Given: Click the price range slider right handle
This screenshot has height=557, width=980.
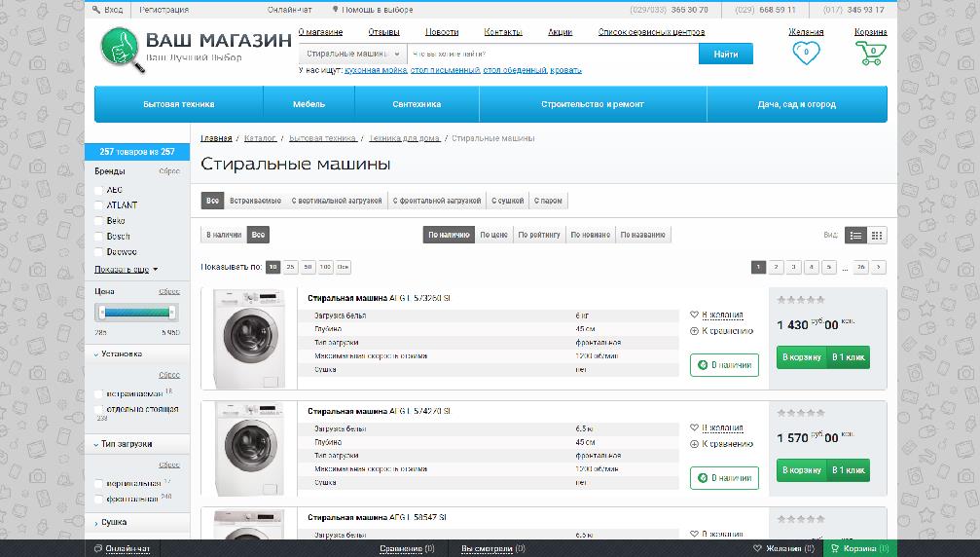Looking at the screenshot, I should [x=172, y=313].
